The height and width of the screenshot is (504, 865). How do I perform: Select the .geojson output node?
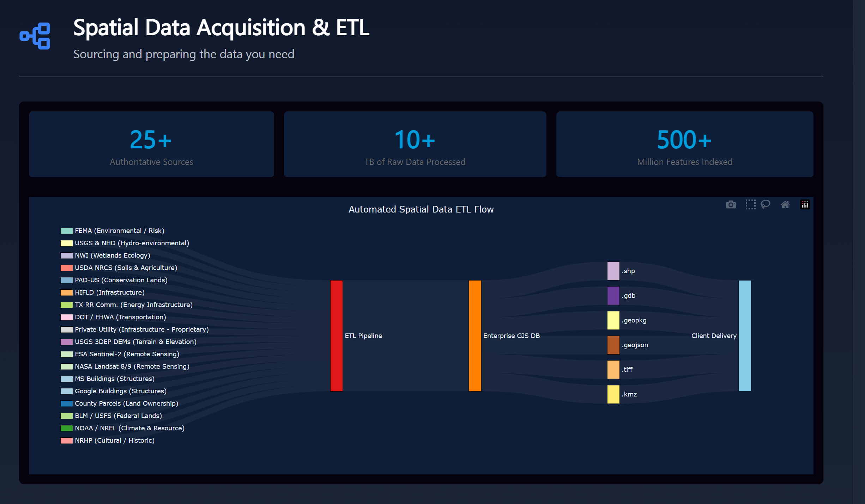point(613,345)
